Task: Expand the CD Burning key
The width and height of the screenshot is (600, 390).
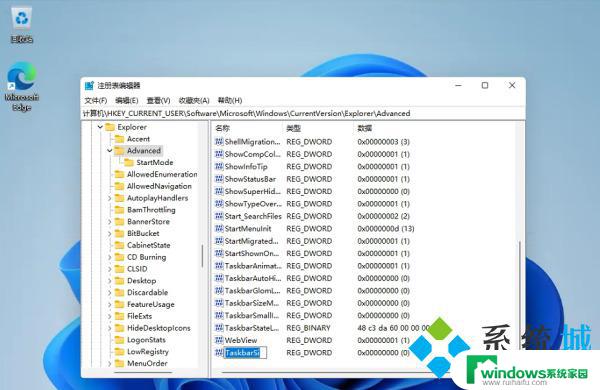Action: coord(110,258)
